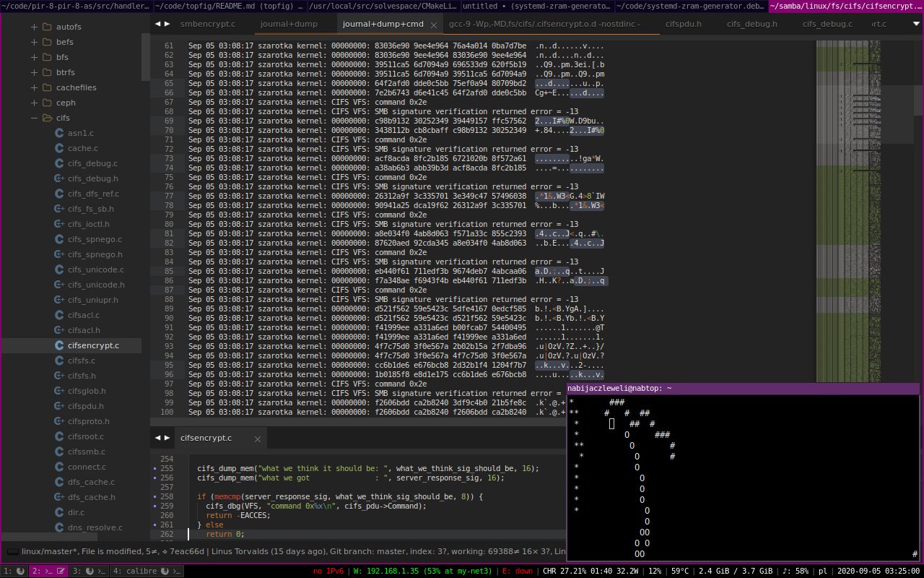Switch to the smbencrypt.c tab
Viewport: 924px width, 578px height.
[x=207, y=25]
